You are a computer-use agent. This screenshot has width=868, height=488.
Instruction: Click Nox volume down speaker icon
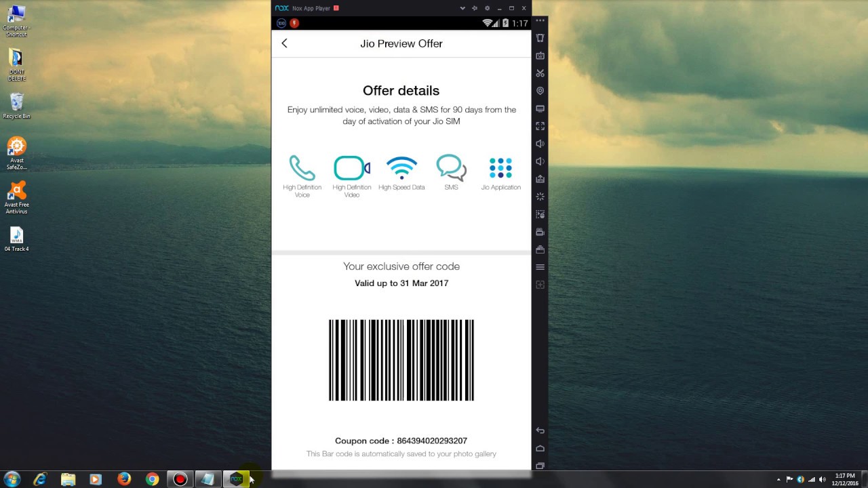point(540,161)
